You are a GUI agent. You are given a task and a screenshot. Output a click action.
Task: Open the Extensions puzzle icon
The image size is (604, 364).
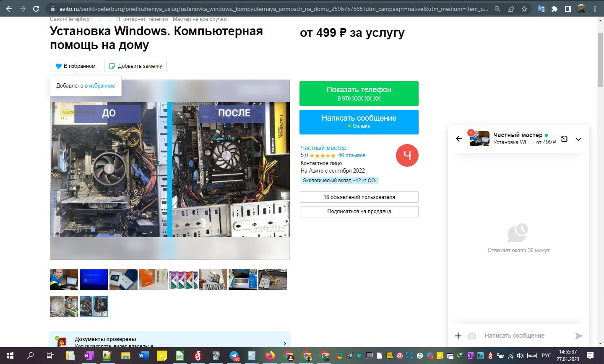pos(555,9)
